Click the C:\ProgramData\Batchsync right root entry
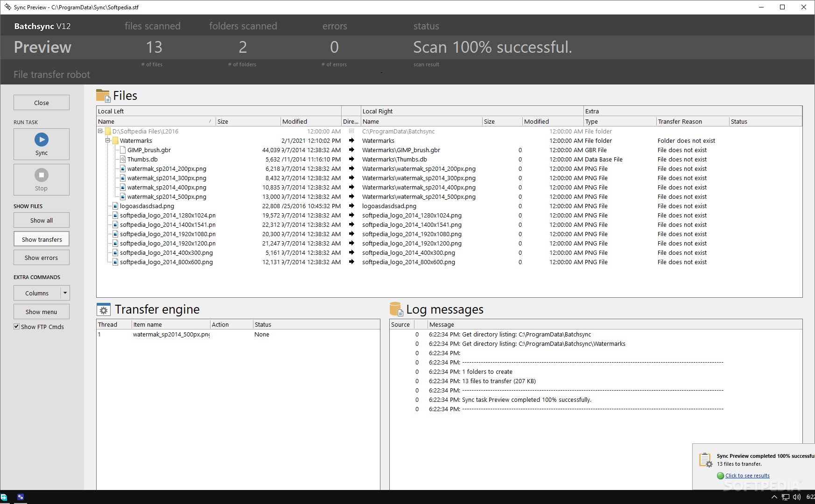 tap(398, 131)
